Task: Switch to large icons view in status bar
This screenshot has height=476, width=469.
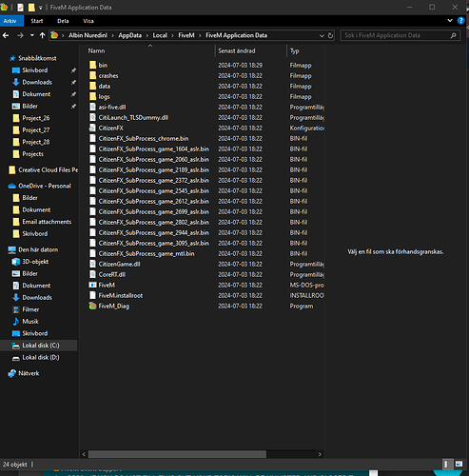Action: tap(459, 465)
